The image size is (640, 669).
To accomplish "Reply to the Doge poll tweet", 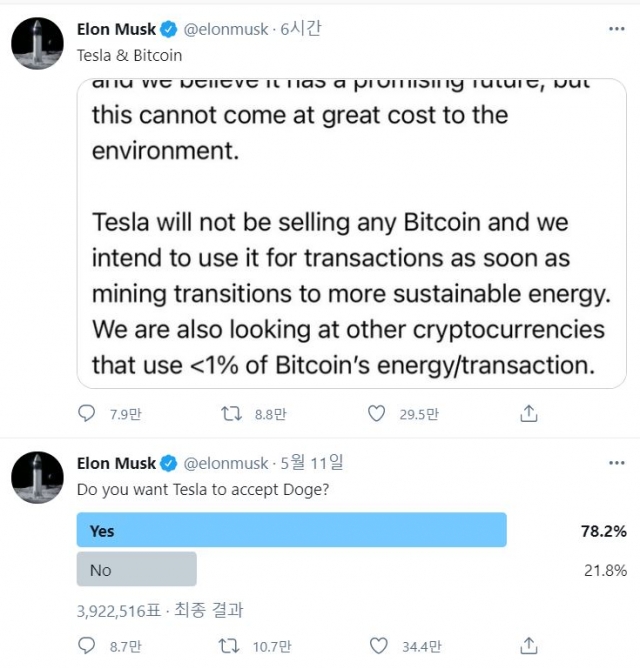I will [x=87, y=646].
